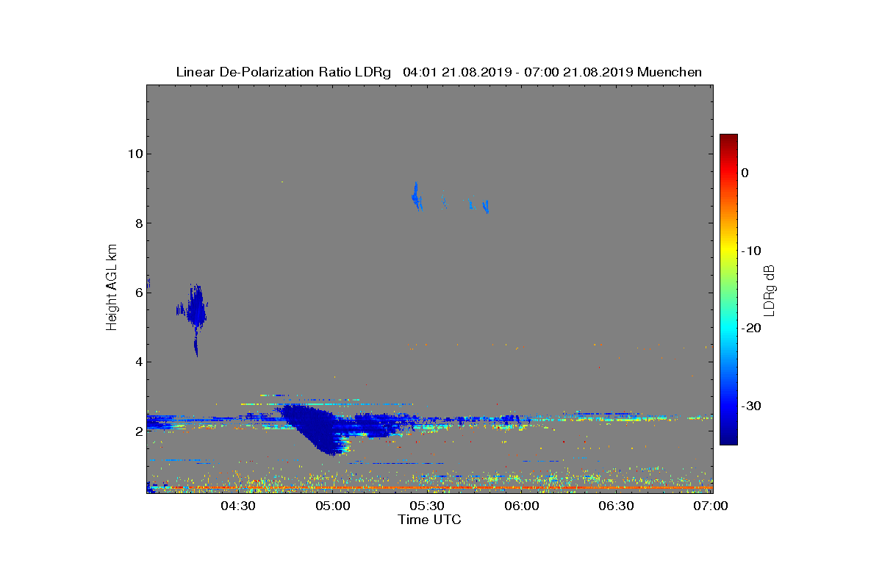Click the 05:30 time tick label

[428, 506]
